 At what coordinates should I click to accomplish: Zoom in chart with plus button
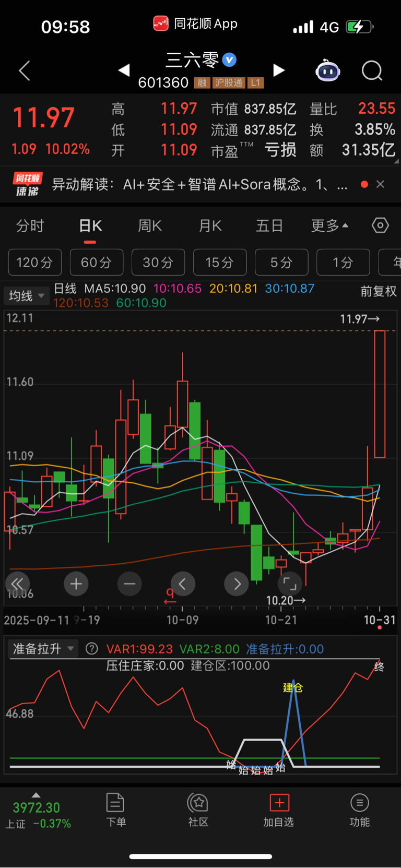tap(76, 584)
